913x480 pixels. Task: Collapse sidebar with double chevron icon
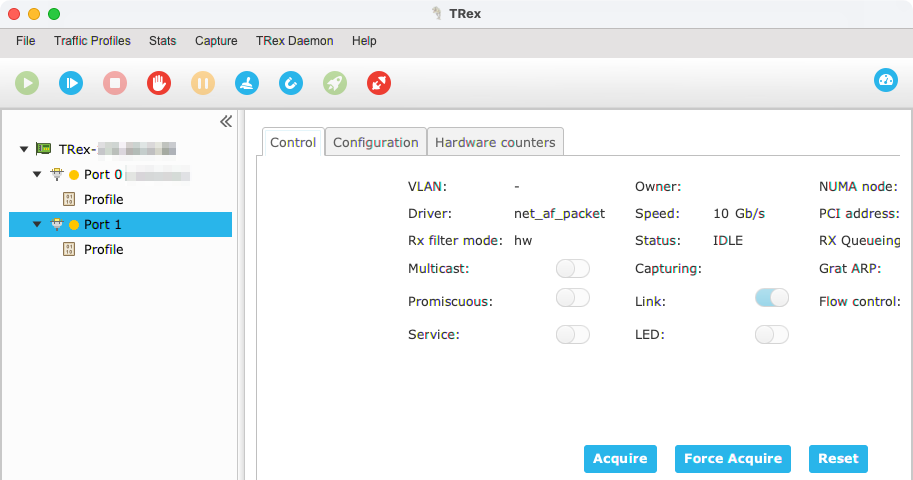pyautogui.click(x=226, y=121)
